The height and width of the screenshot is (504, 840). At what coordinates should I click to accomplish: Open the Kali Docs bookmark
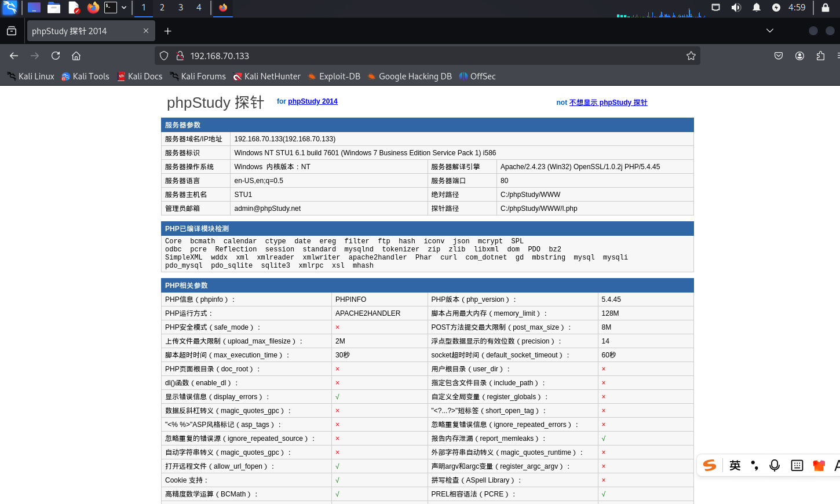140,76
